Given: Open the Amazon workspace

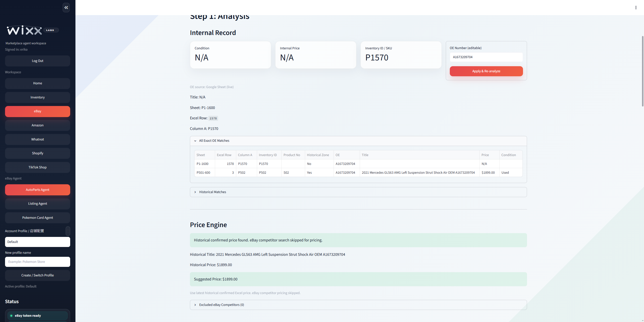Looking at the screenshot, I should pos(37,125).
